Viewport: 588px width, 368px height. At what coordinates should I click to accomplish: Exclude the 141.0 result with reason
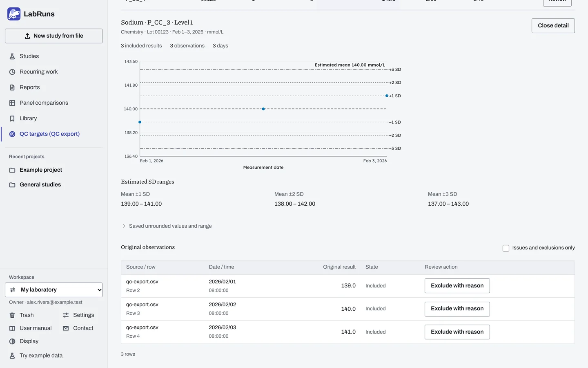(457, 332)
